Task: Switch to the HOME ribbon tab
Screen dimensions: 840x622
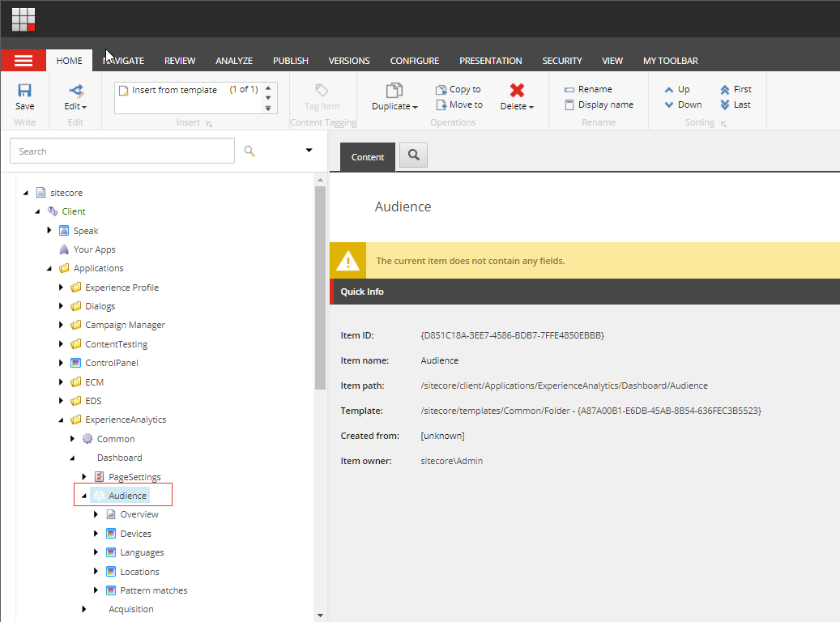Action: point(69,61)
